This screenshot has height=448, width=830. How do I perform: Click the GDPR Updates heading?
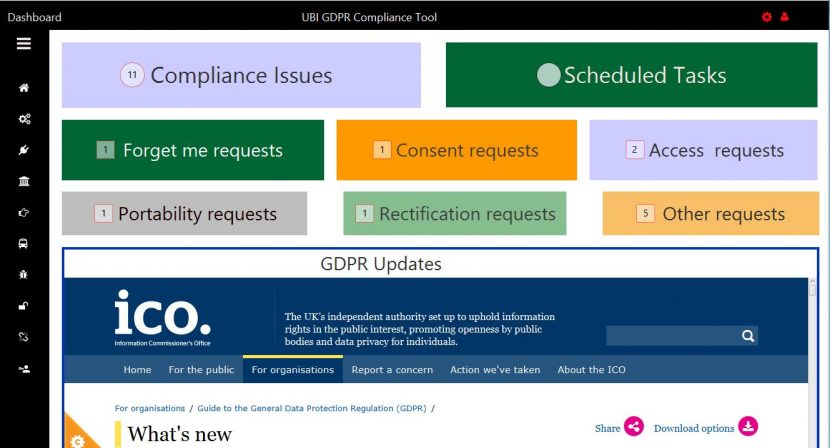pos(381,264)
